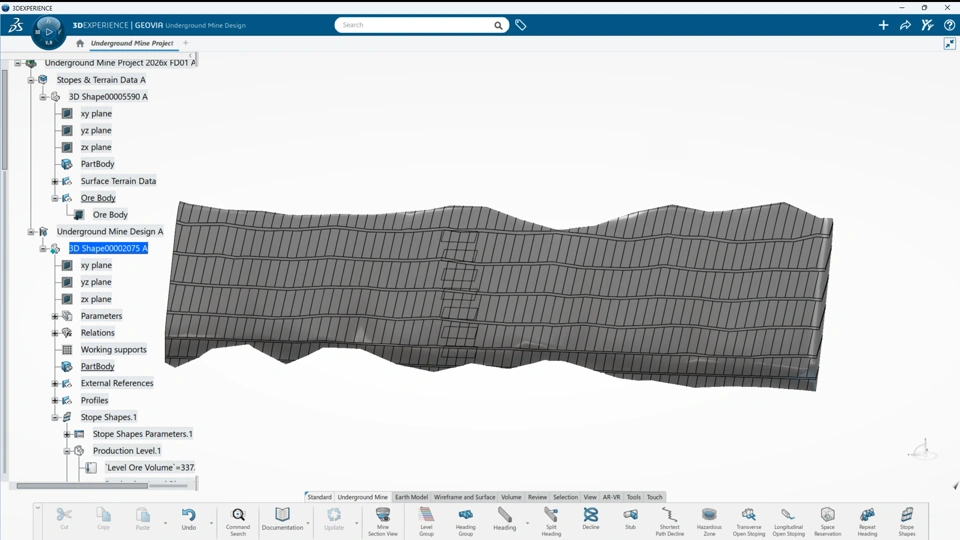Collapse the Production Level.1 node

(67, 451)
